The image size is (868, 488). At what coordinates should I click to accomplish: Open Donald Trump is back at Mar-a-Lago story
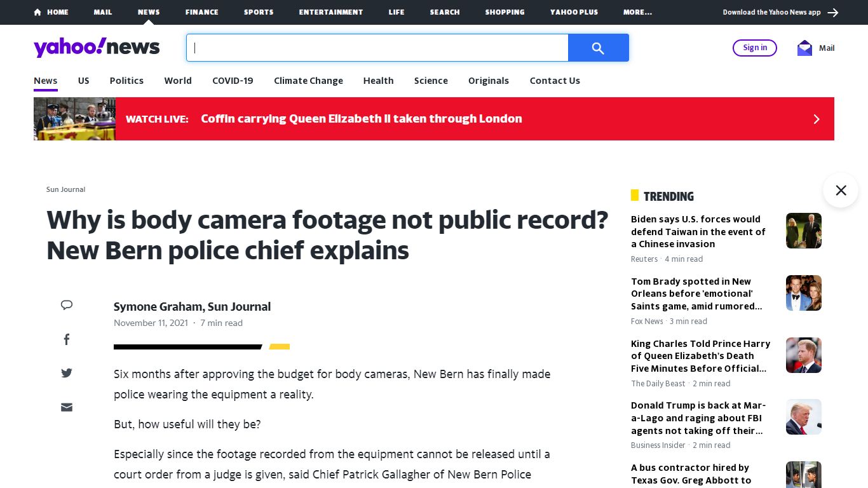pos(698,418)
